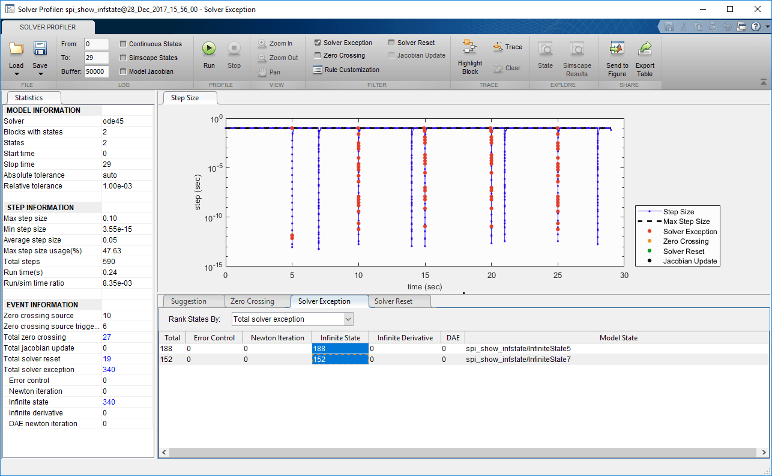Open the Solver Reset tab
Viewport: 772px width, 476px height.
pos(395,300)
